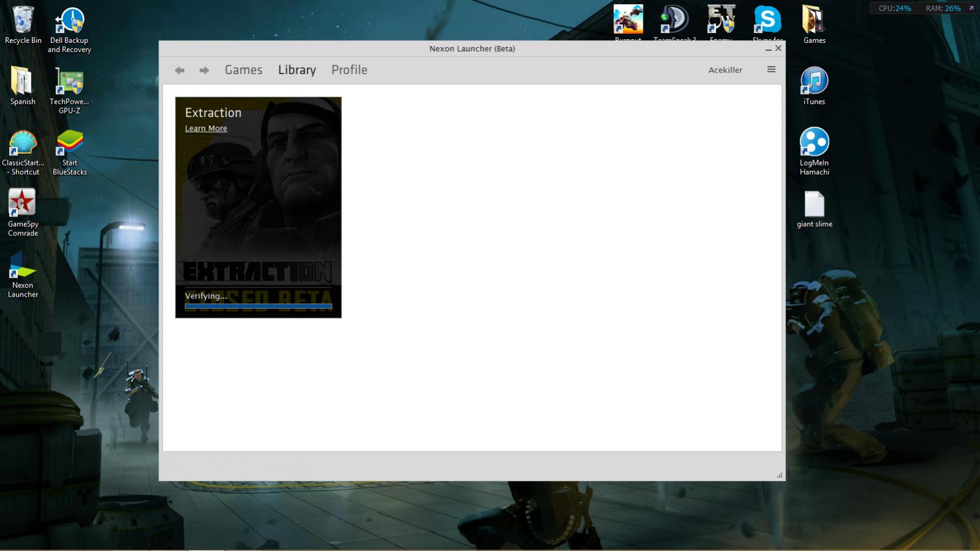The height and width of the screenshot is (551, 980).
Task: Click the forward arrow in Nexon Launcher
Action: click(x=204, y=70)
